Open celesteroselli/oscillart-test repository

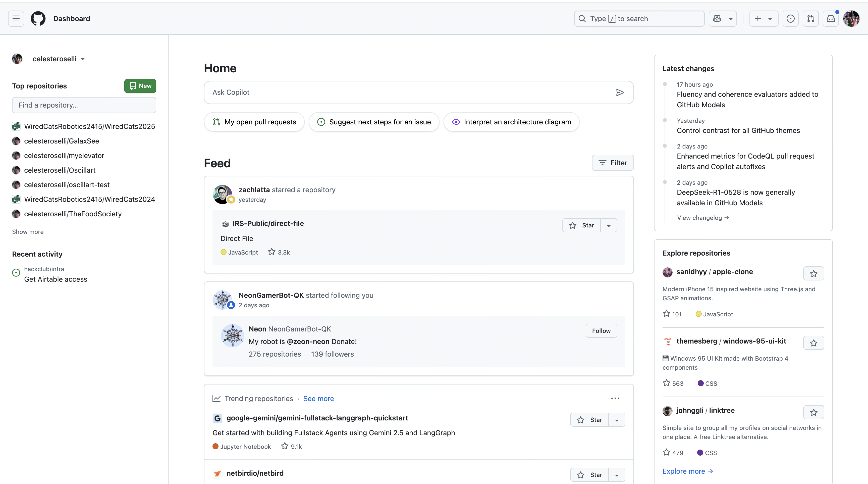67,185
